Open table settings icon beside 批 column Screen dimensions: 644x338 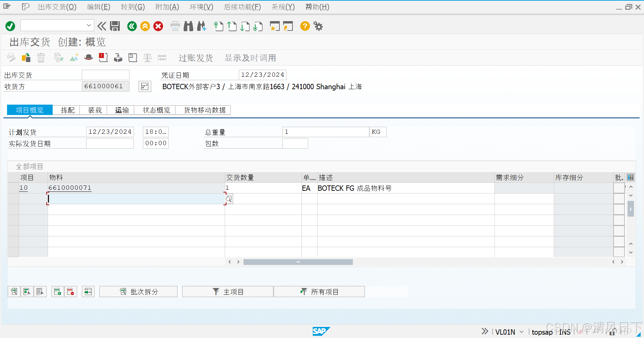[631, 177]
